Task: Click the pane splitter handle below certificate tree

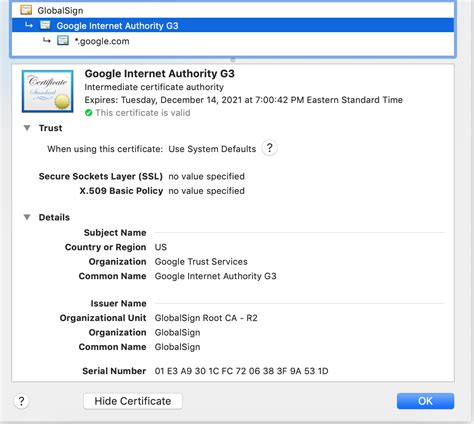Action: [233, 60]
